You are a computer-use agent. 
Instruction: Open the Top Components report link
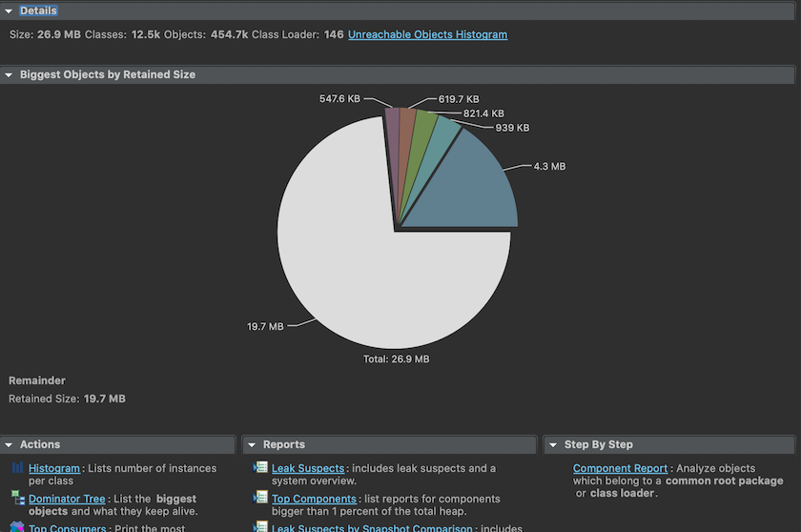click(x=314, y=499)
